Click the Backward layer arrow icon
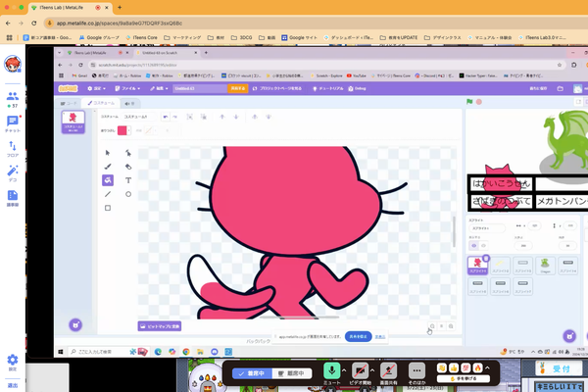Viewport: 588px width, 392px height. (x=236, y=117)
